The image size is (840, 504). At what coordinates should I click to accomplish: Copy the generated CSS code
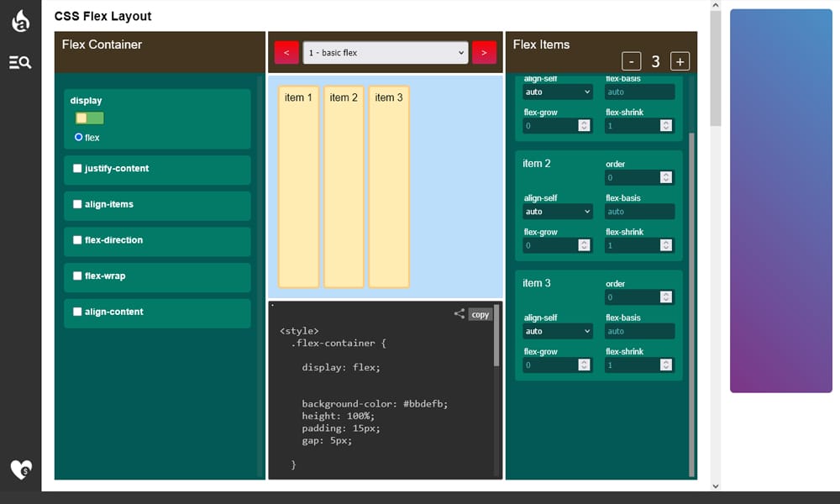480,314
